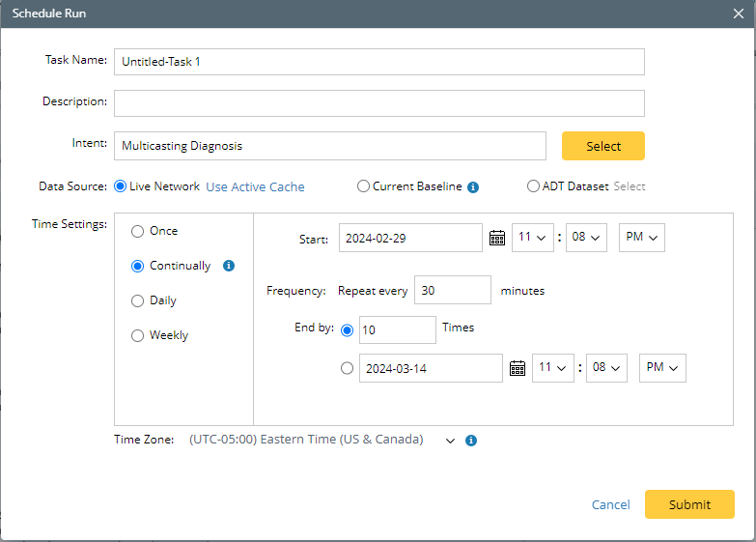The height and width of the screenshot is (542, 756).
Task: Select the Daily schedule option
Action: point(137,300)
